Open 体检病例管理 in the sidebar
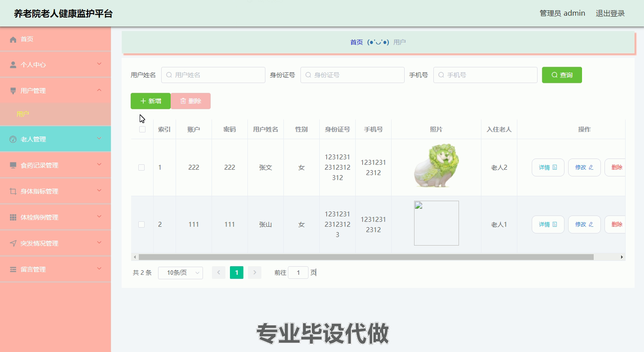The width and height of the screenshot is (644, 352). (x=55, y=217)
